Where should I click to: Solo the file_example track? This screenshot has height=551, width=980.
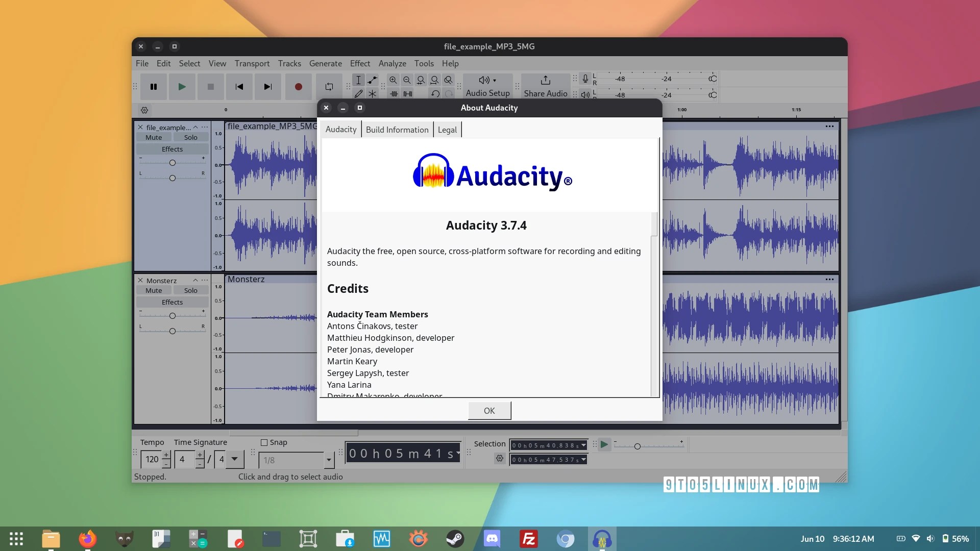tap(190, 137)
